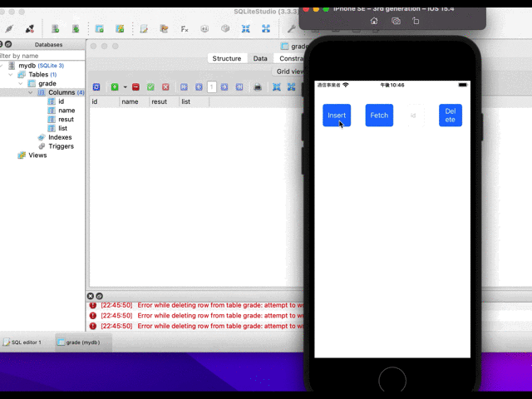Screen dimensions: 532x399
Task: Click the green commit checkmark icon
Action: (150, 86)
